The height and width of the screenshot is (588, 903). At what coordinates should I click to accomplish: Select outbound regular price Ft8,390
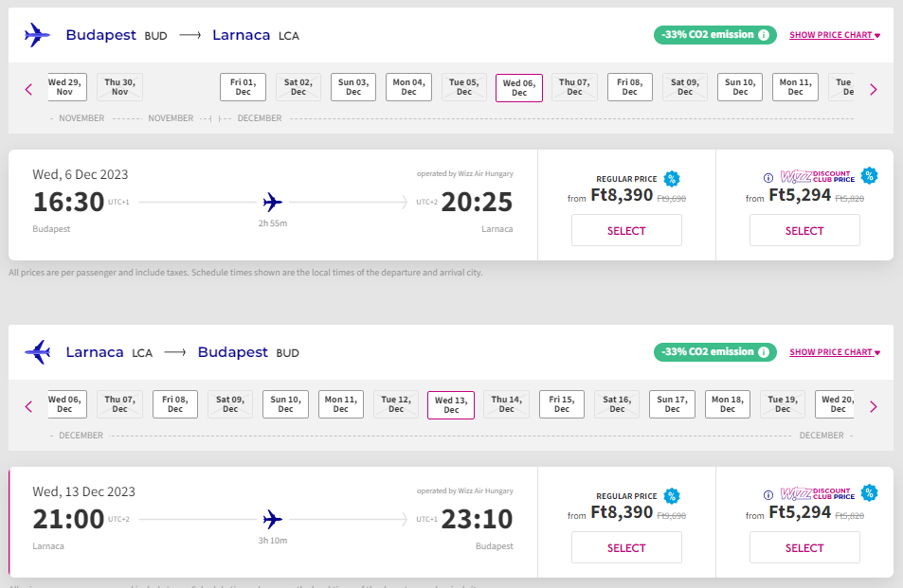[x=626, y=231]
